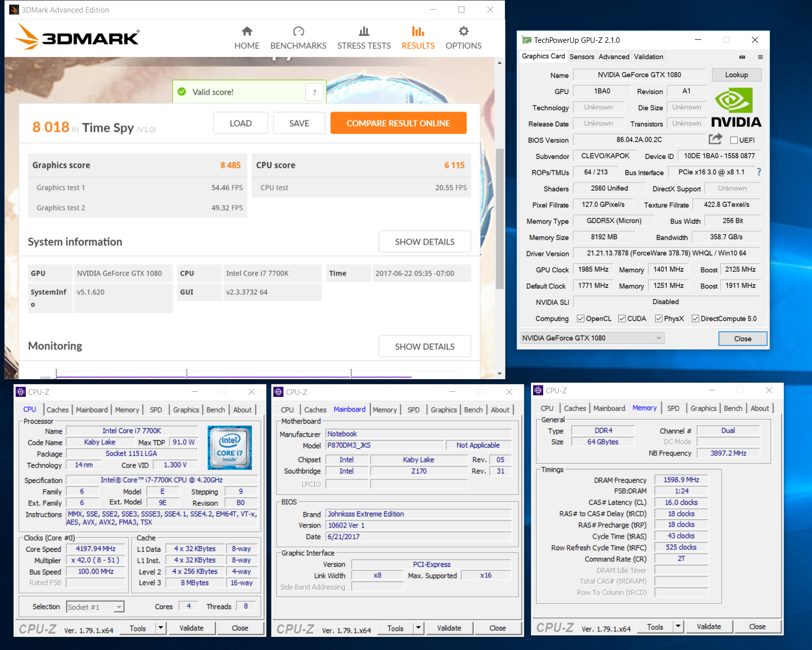The height and width of the screenshot is (650, 812).
Task: Click the title bar icon of the CPU-Z CPU window
Action: [21, 392]
